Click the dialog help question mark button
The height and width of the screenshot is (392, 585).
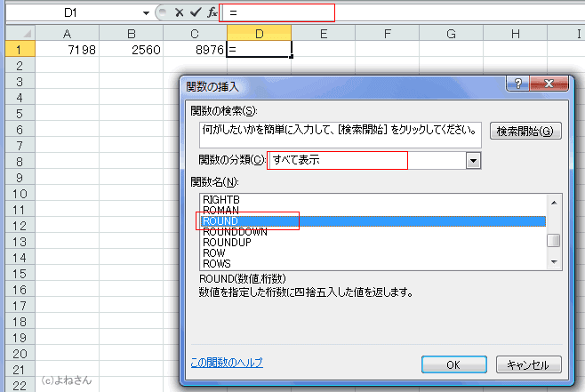[x=517, y=84]
